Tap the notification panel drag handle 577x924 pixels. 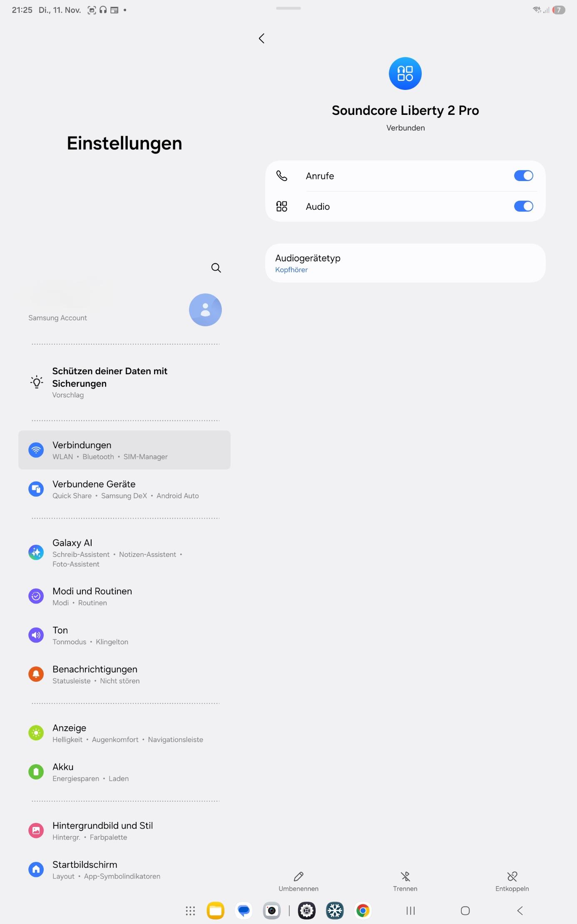tap(288, 8)
